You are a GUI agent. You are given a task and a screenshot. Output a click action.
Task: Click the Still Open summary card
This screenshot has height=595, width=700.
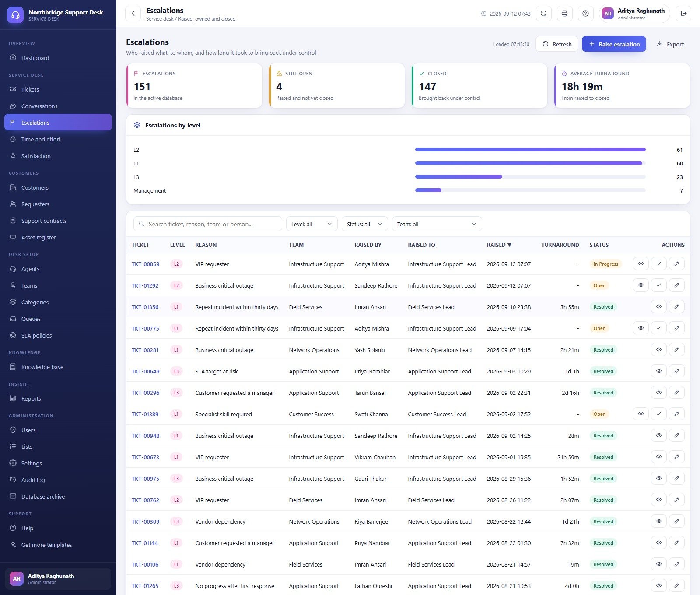[x=337, y=86]
